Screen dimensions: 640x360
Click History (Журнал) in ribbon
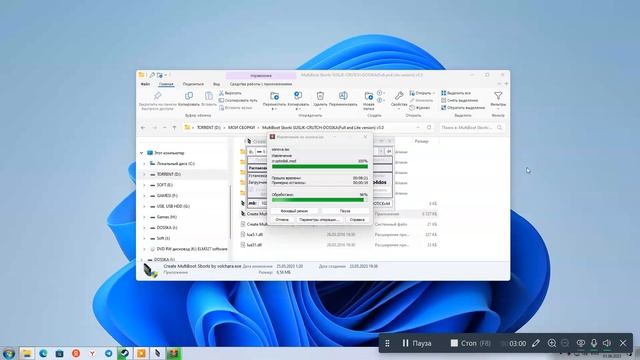tap(420, 108)
